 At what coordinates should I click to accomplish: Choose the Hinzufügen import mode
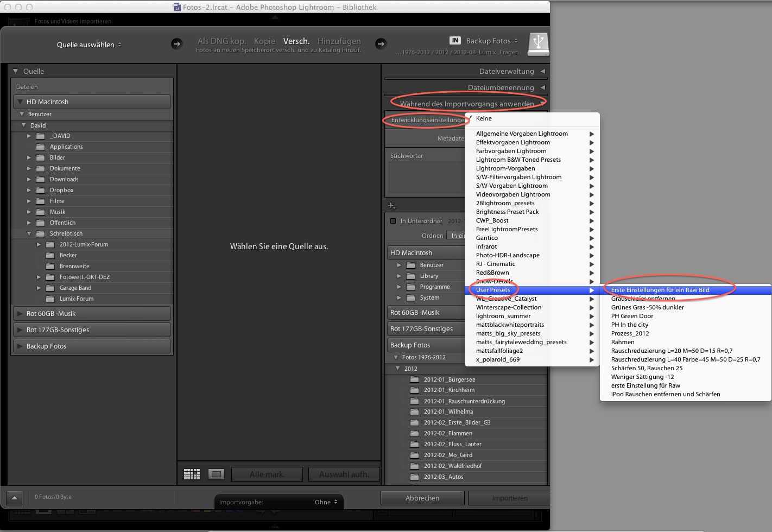coord(339,41)
